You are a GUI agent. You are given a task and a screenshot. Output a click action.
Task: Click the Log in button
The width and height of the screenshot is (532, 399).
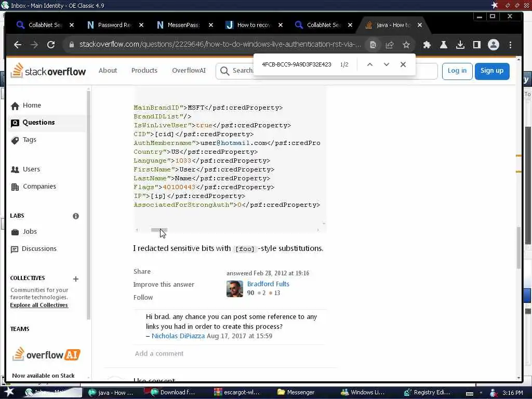pos(457,71)
